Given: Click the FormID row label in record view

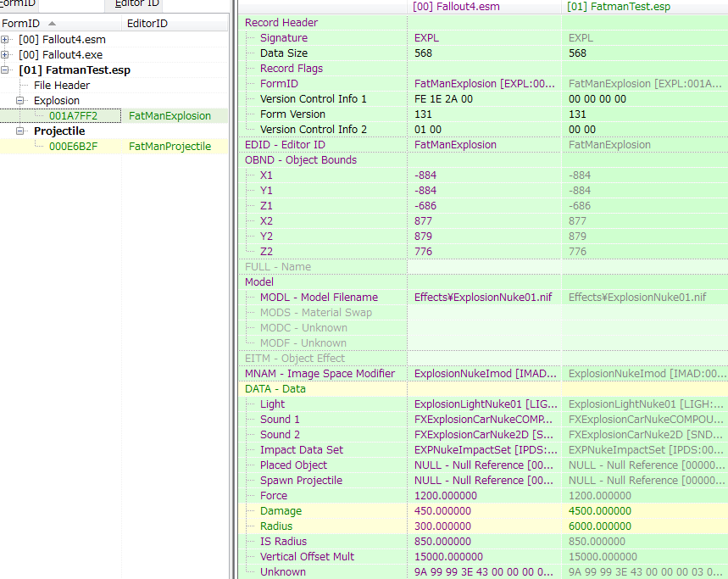Looking at the screenshot, I should 279,84.
